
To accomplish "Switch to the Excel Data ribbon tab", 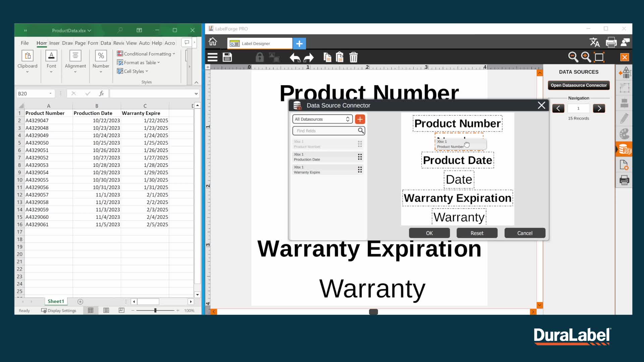I will (106, 43).
